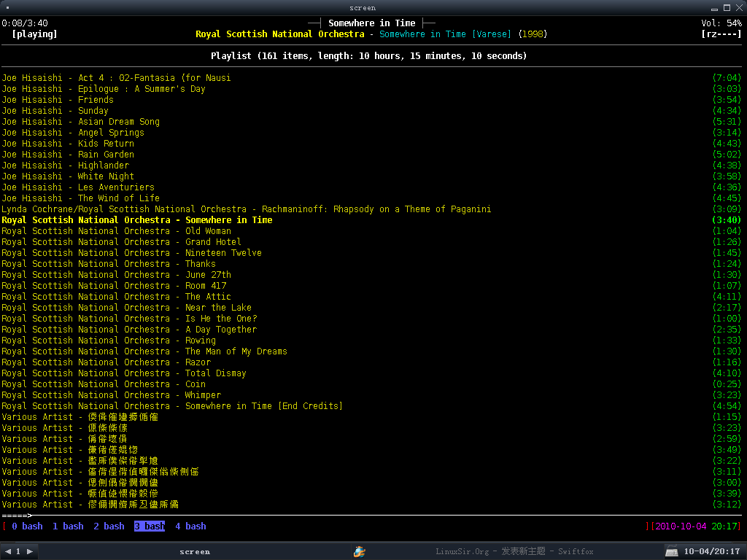Click the elapsed time '0:08/3:40'
This screenshot has width=747, height=560.
25,23
